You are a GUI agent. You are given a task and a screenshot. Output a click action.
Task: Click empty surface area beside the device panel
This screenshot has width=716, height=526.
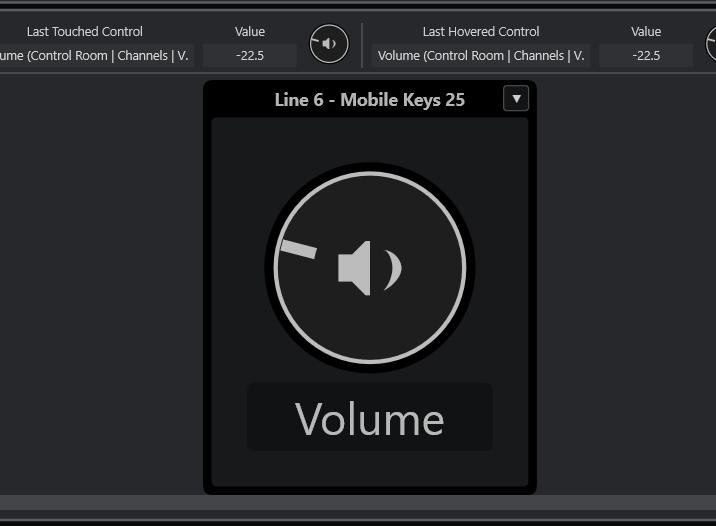100,283
